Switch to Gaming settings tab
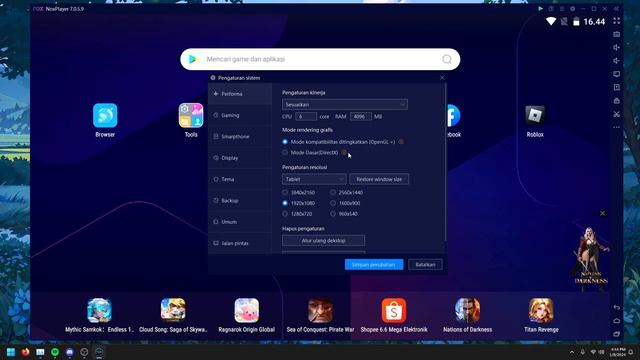Viewport: 640px width, 360px height. [240, 115]
